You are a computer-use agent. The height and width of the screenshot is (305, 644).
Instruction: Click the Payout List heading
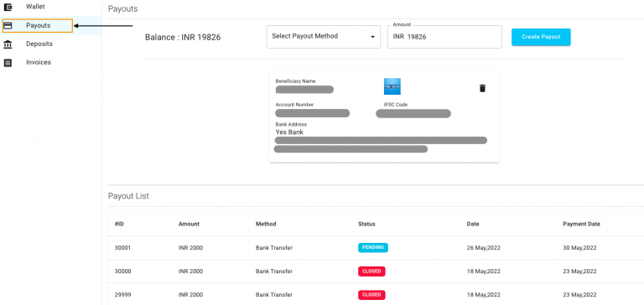[x=128, y=196]
